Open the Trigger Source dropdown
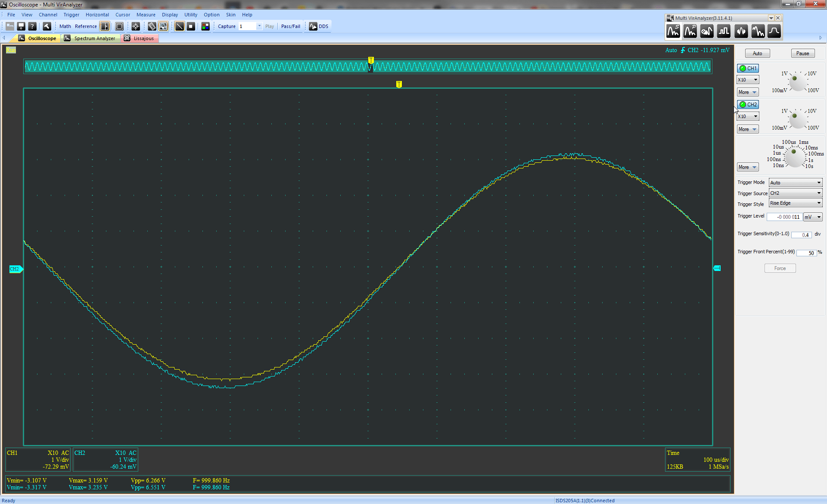Viewport: 827px width, 504px height. click(x=796, y=193)
